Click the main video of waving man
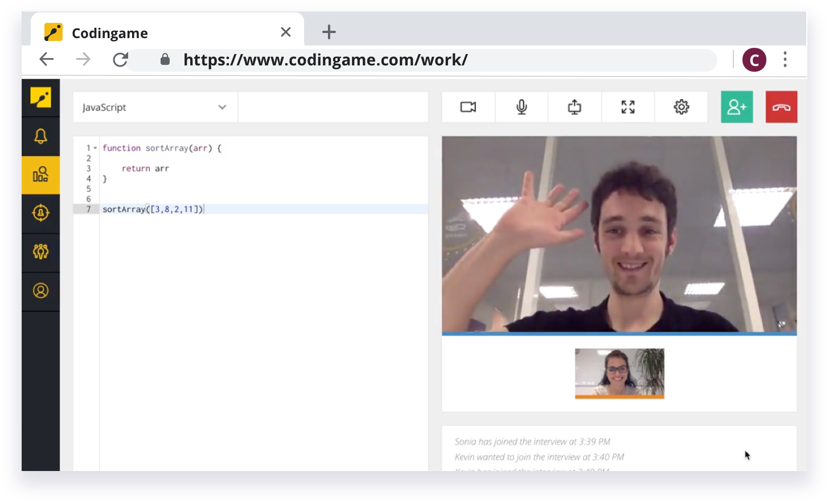This screenshot has width=829, height=504. pos(619,234)
